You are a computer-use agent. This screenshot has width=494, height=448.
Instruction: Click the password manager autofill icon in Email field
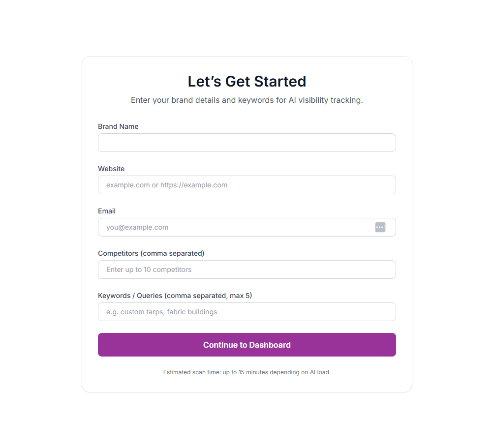[x=380, y=227]
